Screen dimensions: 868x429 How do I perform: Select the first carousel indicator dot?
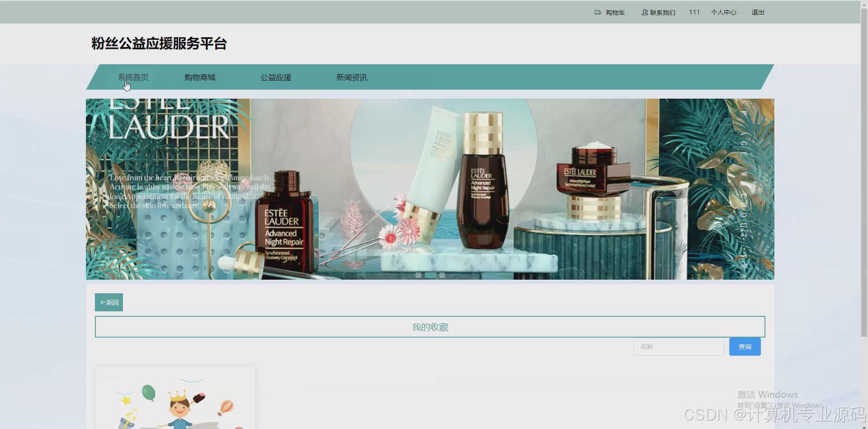point(419,275)
